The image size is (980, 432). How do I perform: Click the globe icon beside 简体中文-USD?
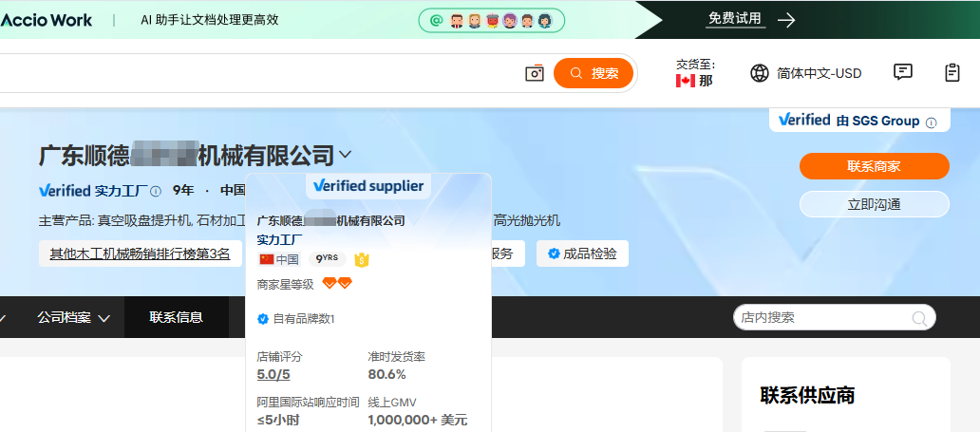[x=760, y=73]
